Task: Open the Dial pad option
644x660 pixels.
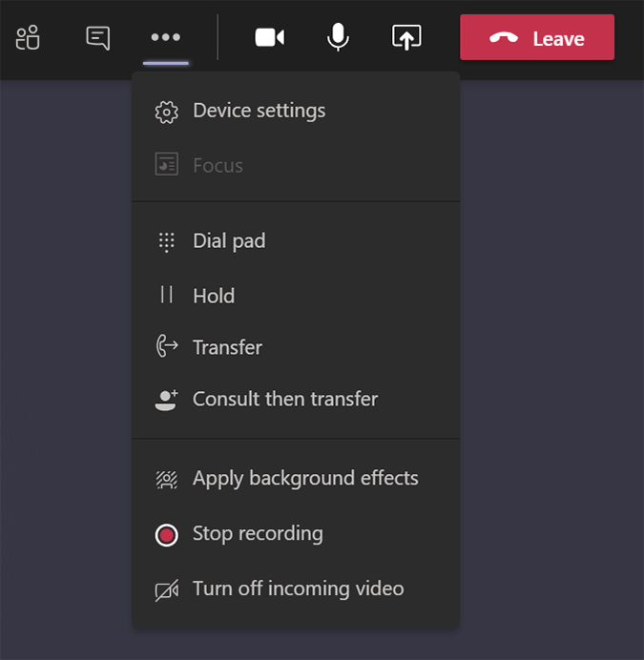Action: pyautogui.click(x=229, y=241)
